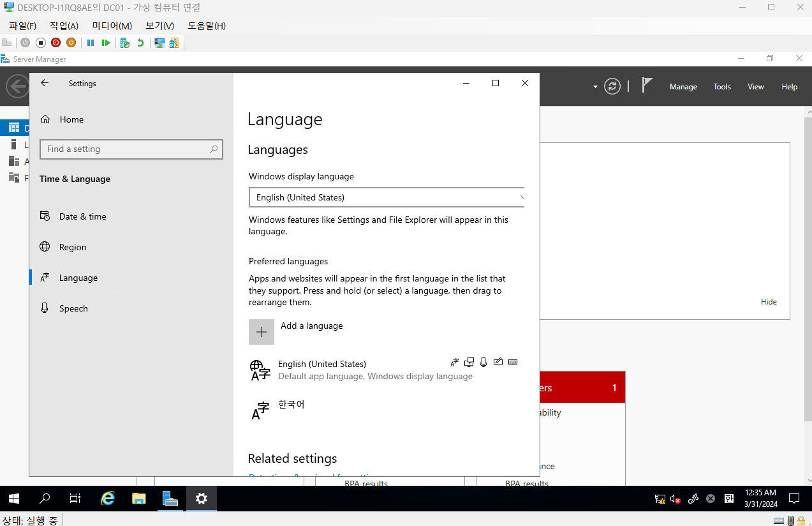Click the Settings gear on taskbar
Screen dimensions: 812x526
(x=202, y=499)
